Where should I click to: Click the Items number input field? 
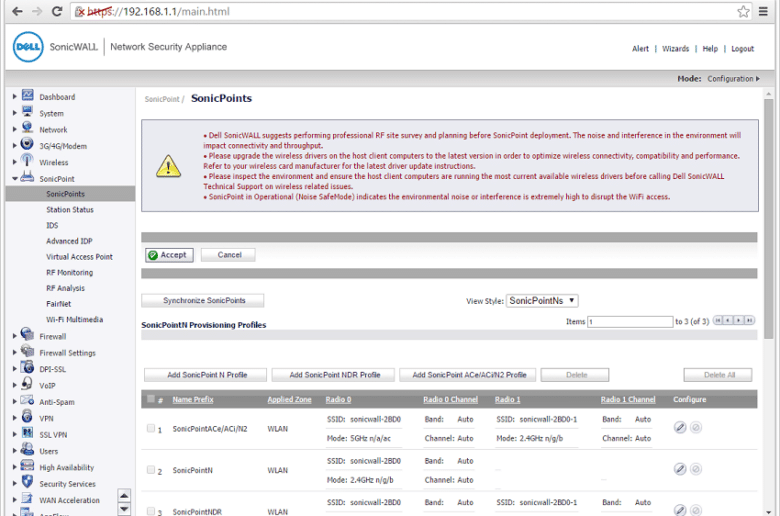(630, 321)
